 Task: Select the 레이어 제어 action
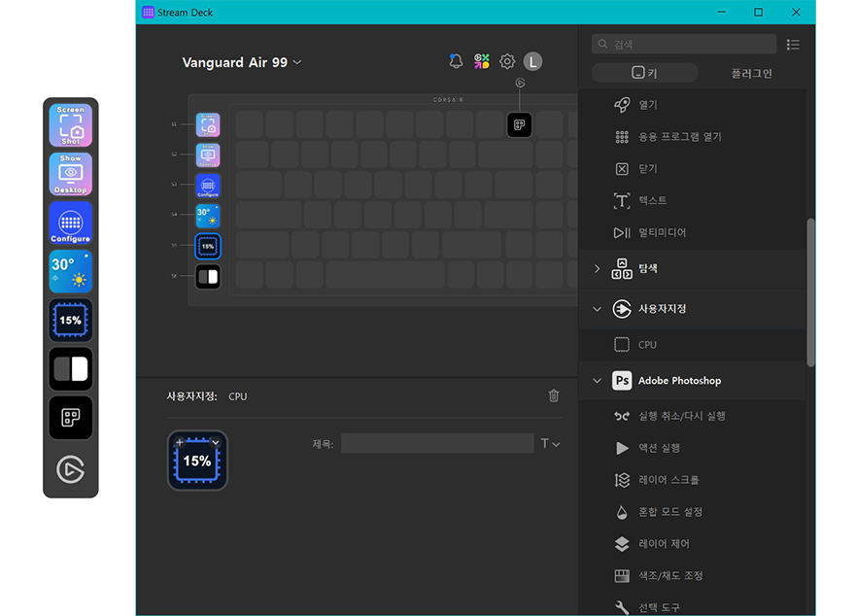[x=693, y=544]
